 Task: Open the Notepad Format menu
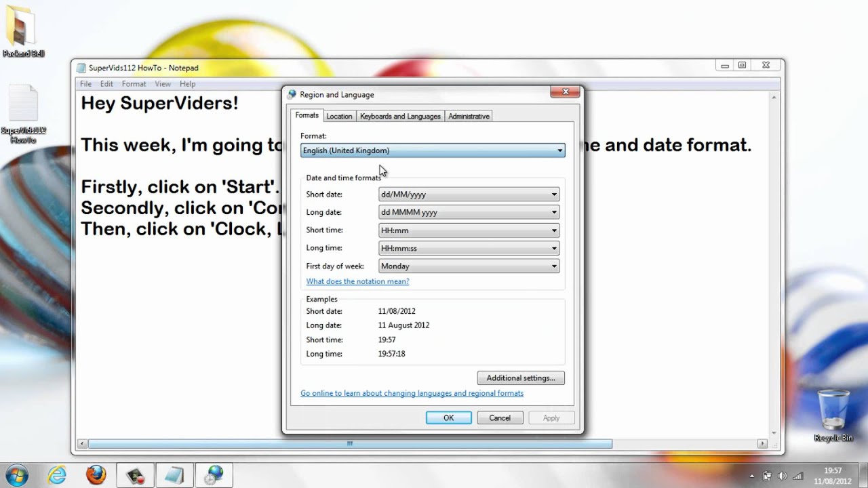[x=134, y=84]
